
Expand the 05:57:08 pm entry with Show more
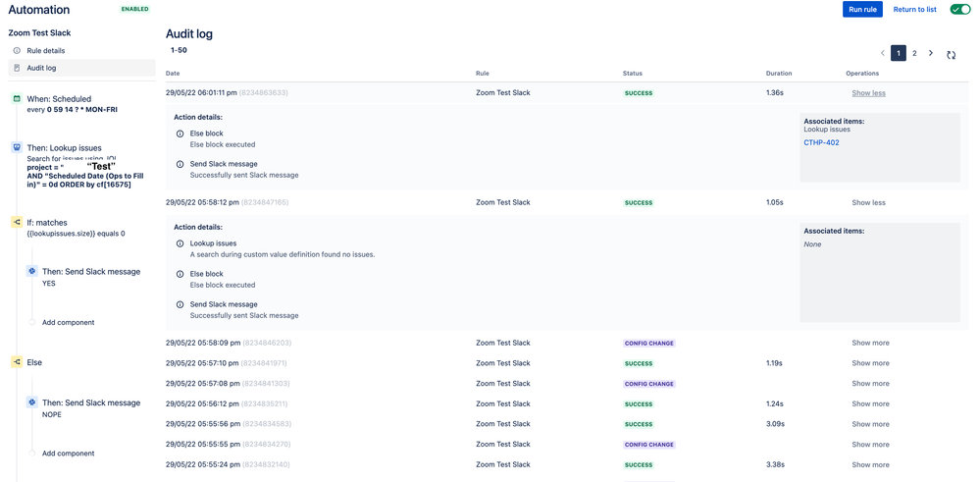(870, 383)
